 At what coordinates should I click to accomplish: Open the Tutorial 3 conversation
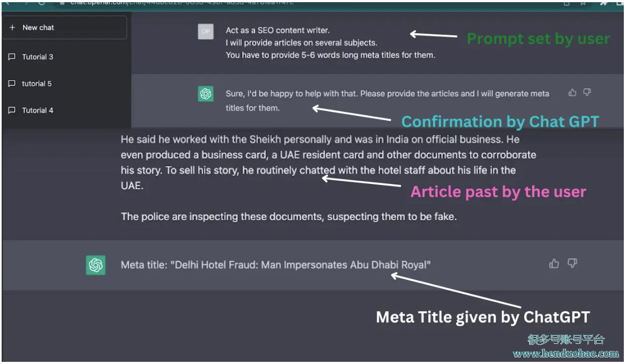pyautogui.click(x=65, y=57)
